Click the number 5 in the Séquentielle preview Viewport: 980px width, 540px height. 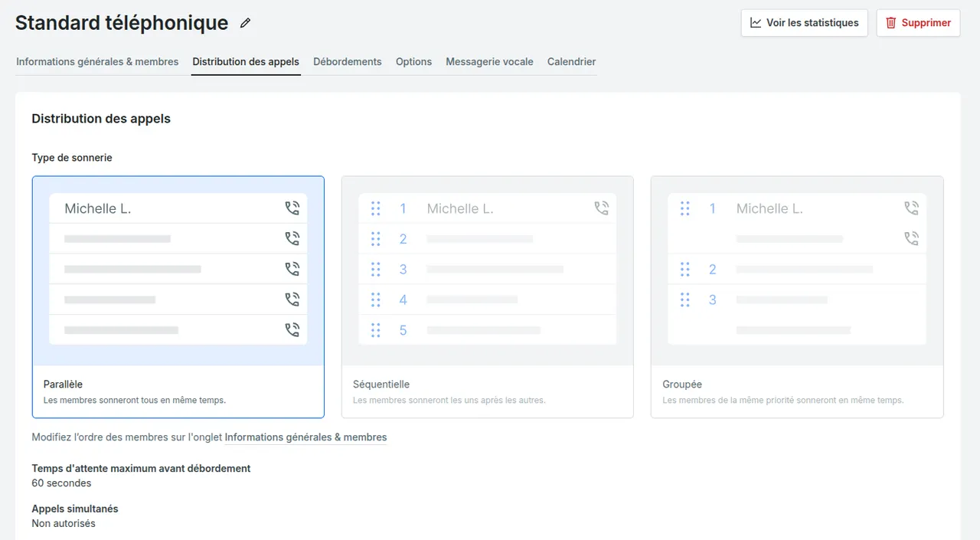(x=403, y=330)
